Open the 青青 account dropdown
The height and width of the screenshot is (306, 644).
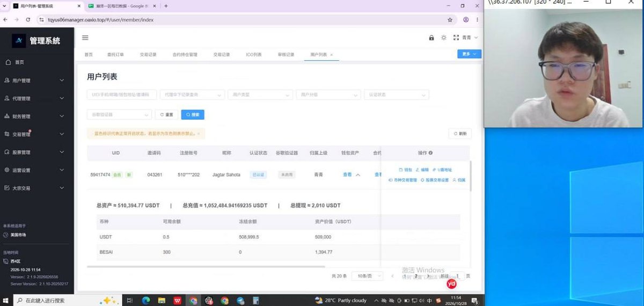click(470, 38)
